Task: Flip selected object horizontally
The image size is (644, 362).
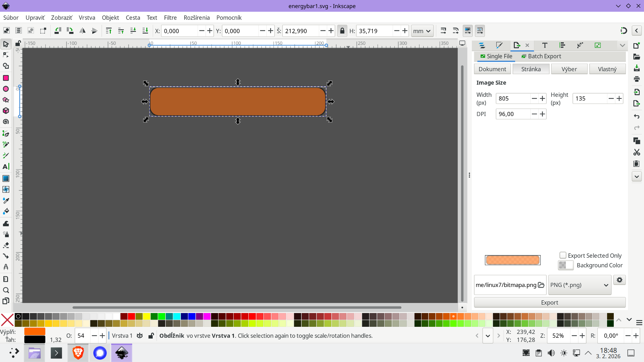Action: tap(82, 31)
